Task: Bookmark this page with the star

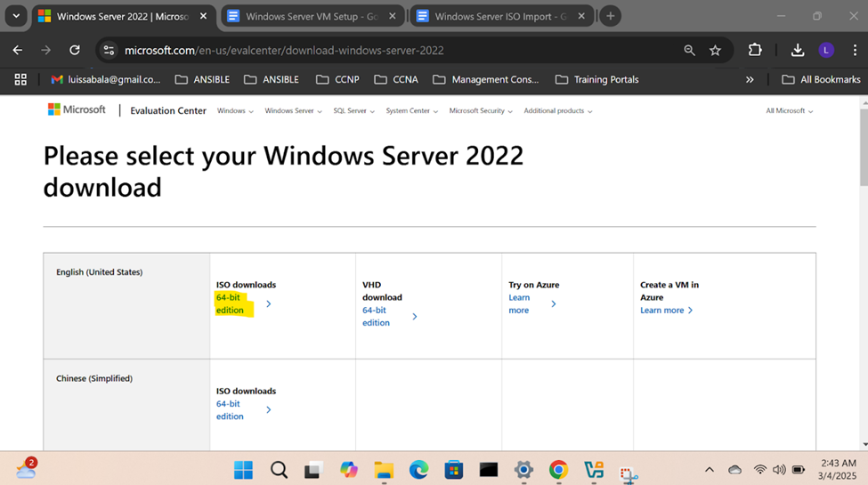Action: [715, 51]
